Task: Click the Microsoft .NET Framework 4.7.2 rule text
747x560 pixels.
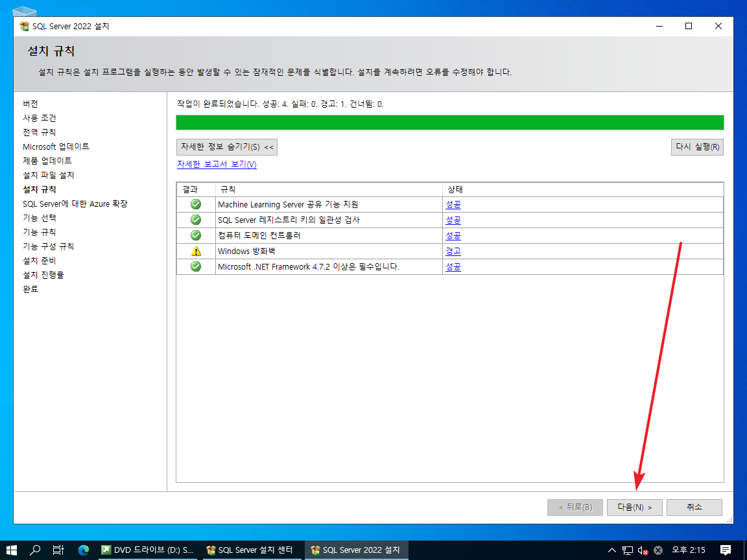Action: click(x=308, y=266)
